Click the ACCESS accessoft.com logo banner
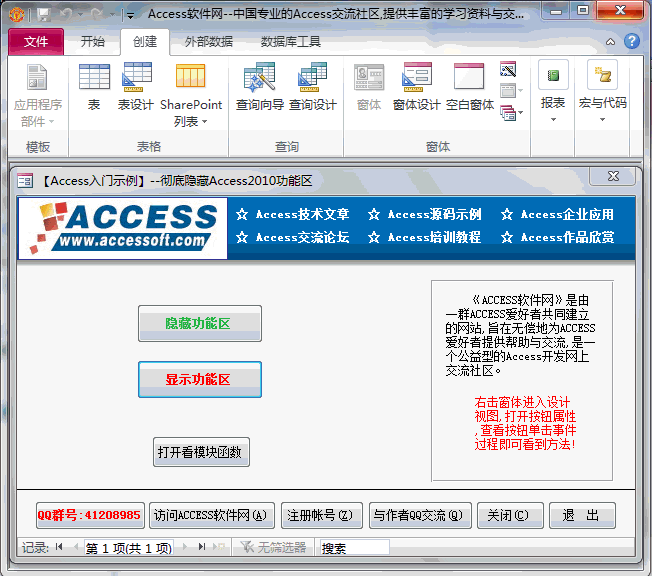This screenshot has width=652, height=576. coord(123,228)
